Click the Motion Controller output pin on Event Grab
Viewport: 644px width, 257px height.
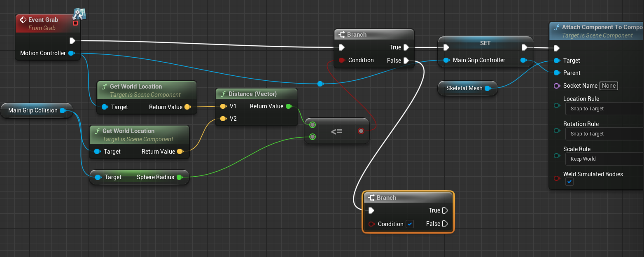point(71,53)
